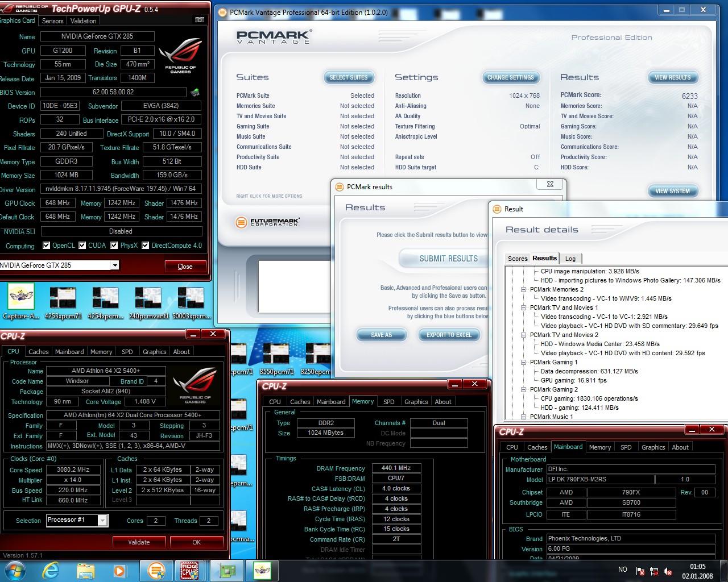Select the 4253xpcm71 desktop file
Screen dimensions: 728x582
point(63,303)
